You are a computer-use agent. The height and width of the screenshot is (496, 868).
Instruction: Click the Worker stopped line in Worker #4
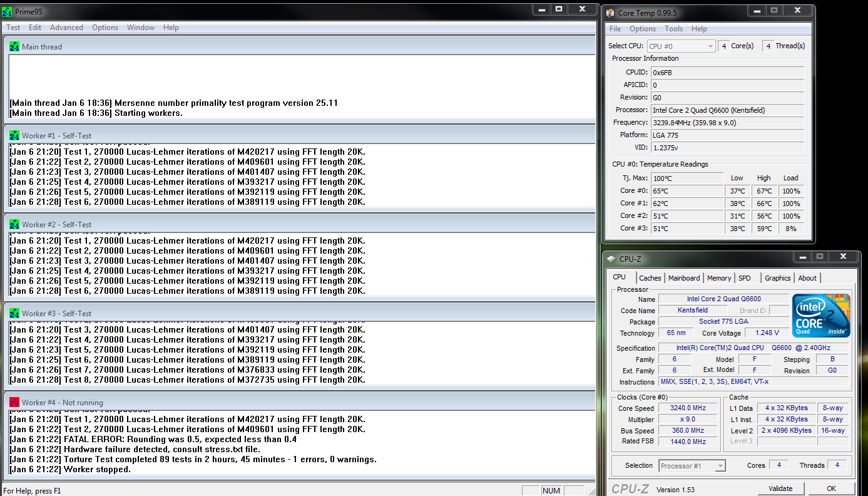click(x=70, y=470)
